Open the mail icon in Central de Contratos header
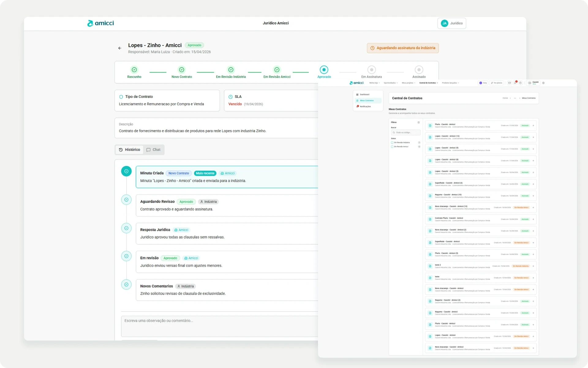 (x=509, y=83)
